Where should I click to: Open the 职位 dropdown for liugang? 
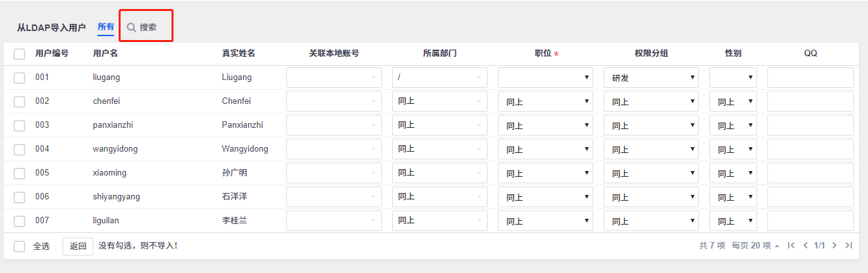(x=545, y=77)
